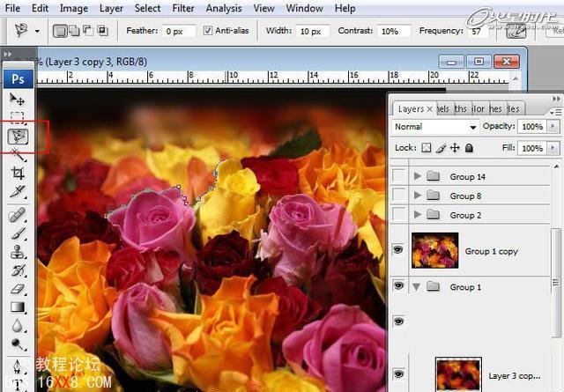Image resolution: width=564 pixels, height=392 pixels.
Task: Expand the Group 14 folder
Action: click(x=417, y=176)
